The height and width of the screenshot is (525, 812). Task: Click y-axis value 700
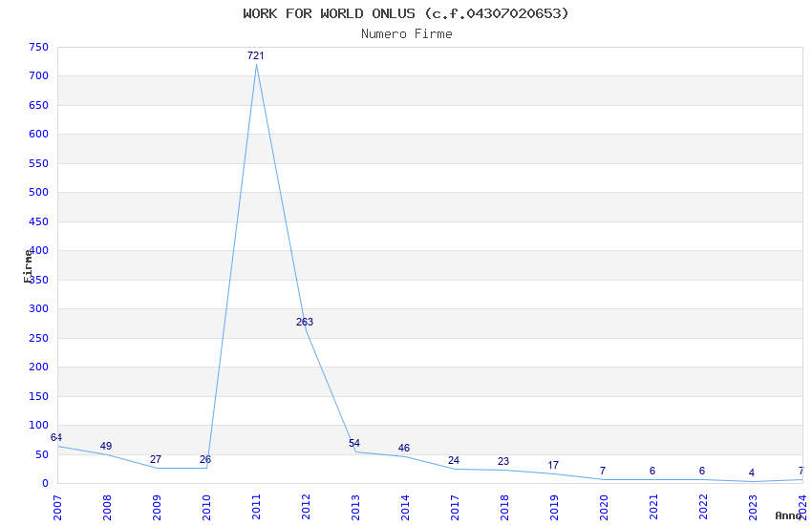point(39,76)
